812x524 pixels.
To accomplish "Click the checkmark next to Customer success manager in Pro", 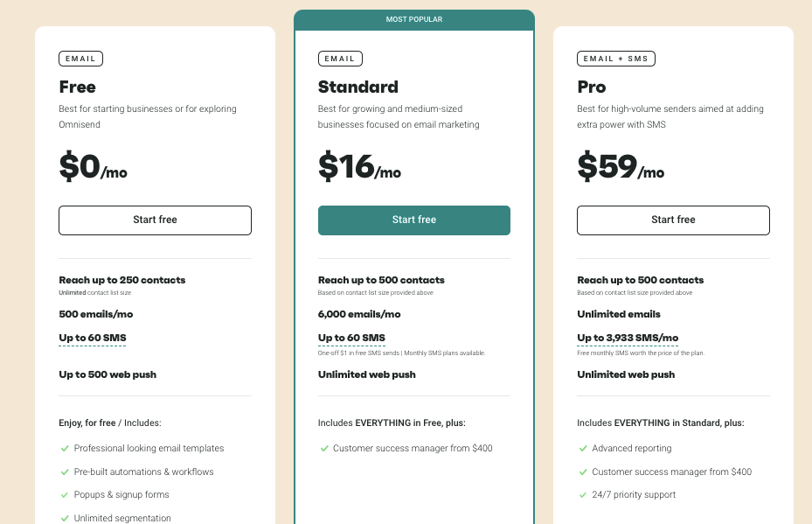I will click(x=583, y=471).
